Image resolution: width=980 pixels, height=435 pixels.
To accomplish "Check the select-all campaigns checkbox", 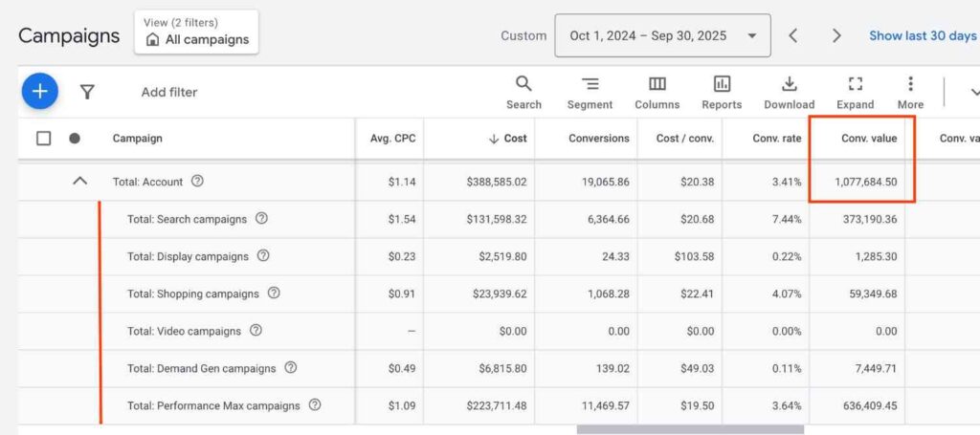I will pyautogui.click(x=44, y=139).
